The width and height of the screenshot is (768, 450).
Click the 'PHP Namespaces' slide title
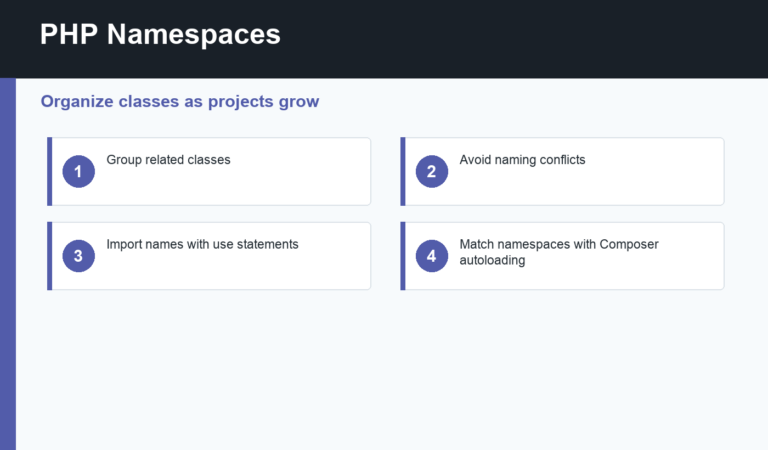160,34
